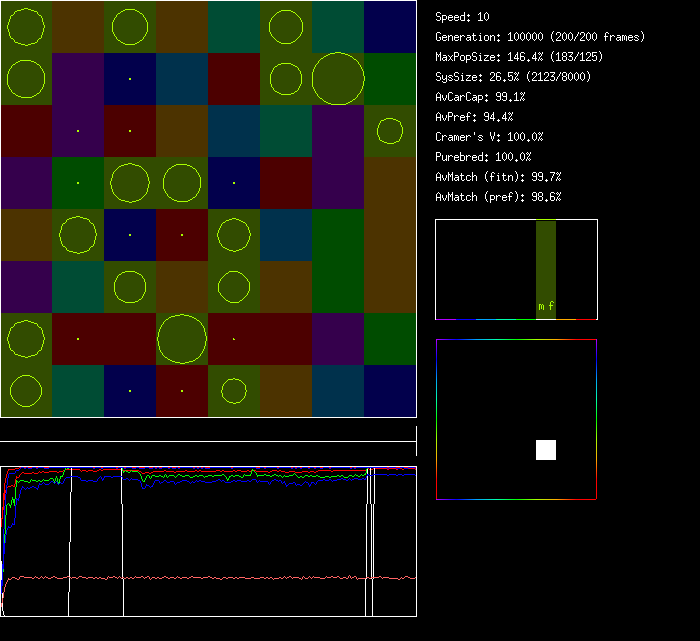Click the 'AvMatch (pref)' readout
700x641 pixels.
click(498, 197)
